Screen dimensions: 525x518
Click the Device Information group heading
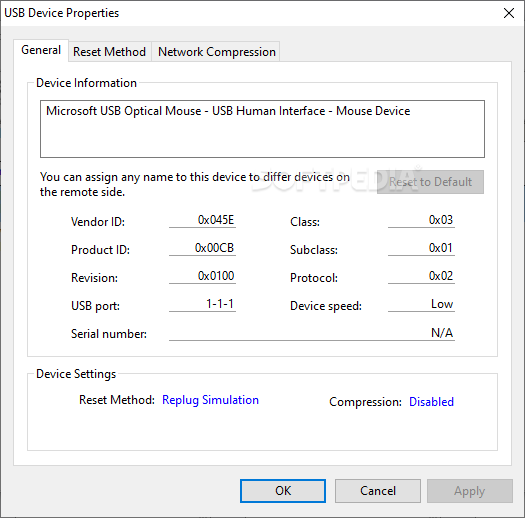click(x=86, y=83)
